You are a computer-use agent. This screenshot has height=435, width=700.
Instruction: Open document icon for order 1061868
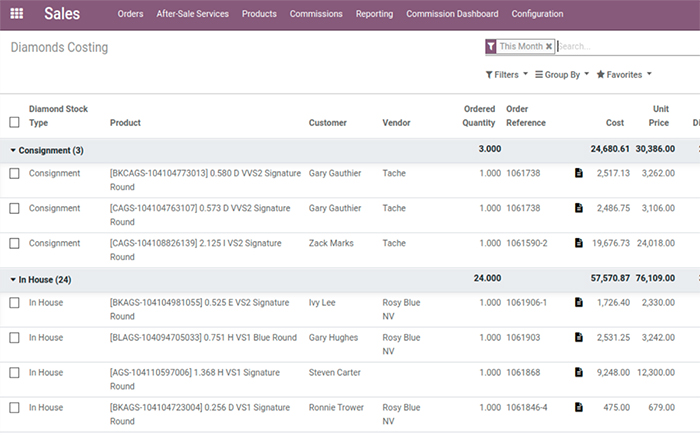tap(579, 372)
